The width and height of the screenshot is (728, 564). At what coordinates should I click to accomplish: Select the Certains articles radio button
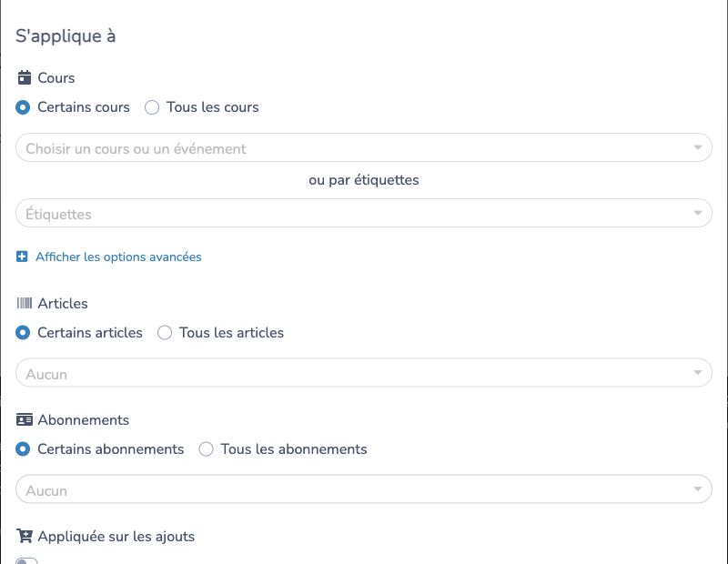(x=23, y=333)
